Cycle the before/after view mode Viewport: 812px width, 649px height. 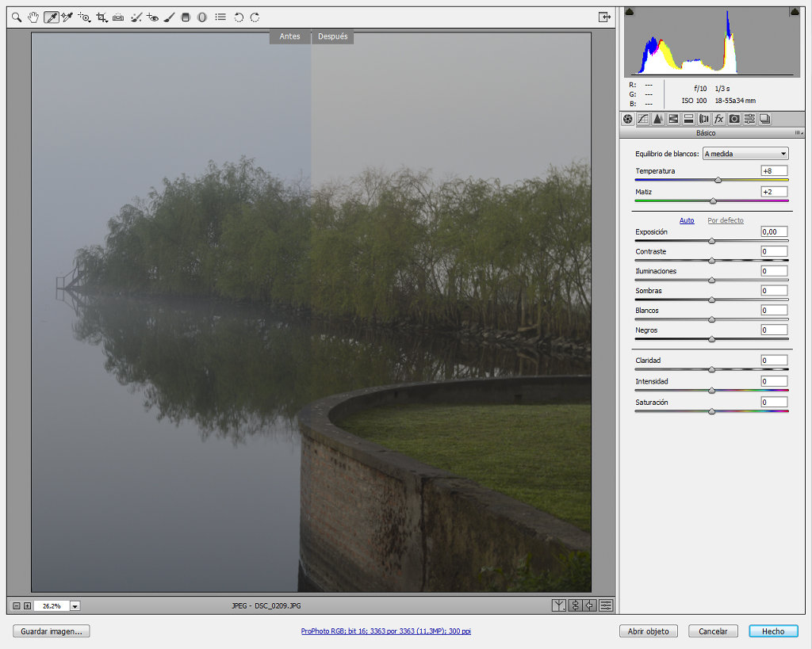click(559, 605)
